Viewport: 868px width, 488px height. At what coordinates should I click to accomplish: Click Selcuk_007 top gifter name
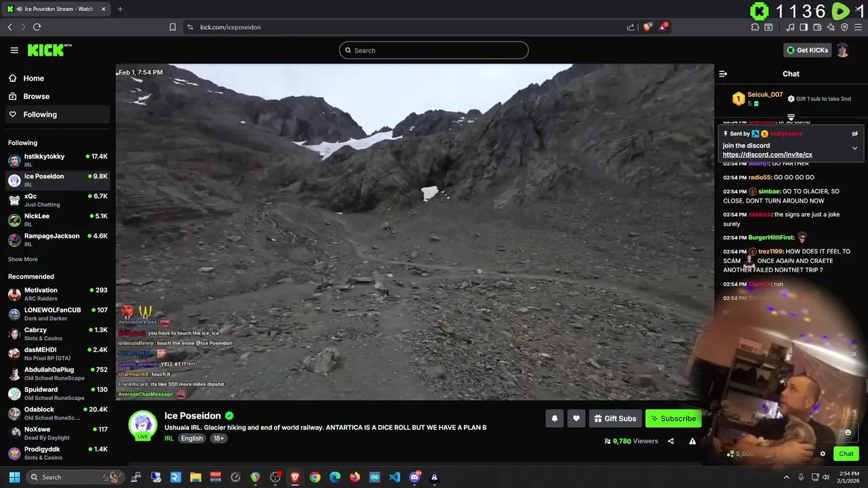click(x=765, y=95)
